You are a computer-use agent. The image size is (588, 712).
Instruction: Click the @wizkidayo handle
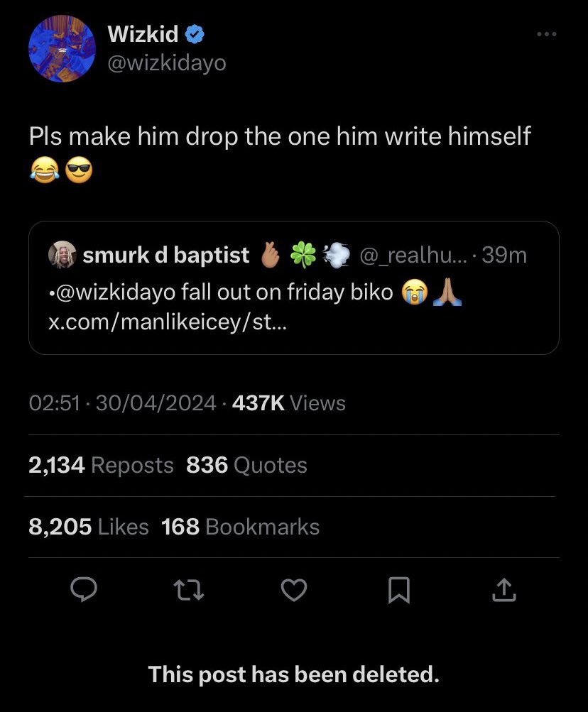(x=166, y=62)
